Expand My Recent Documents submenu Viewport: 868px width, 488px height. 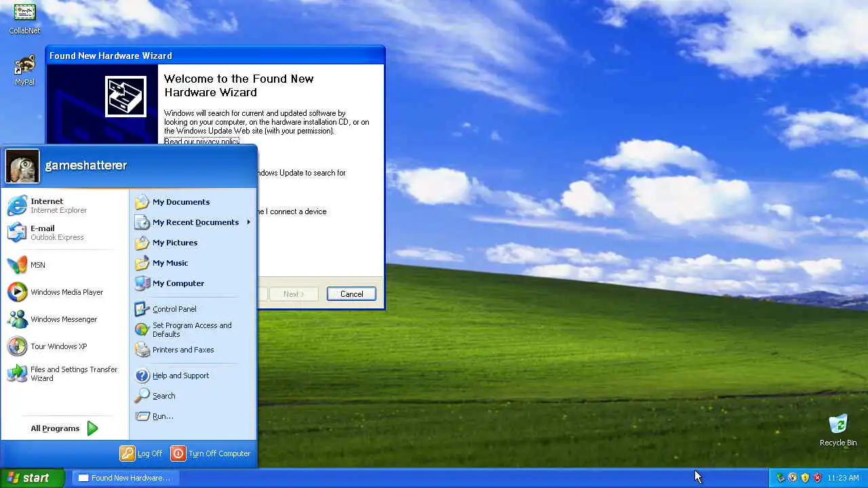click(x=193, y=222)
